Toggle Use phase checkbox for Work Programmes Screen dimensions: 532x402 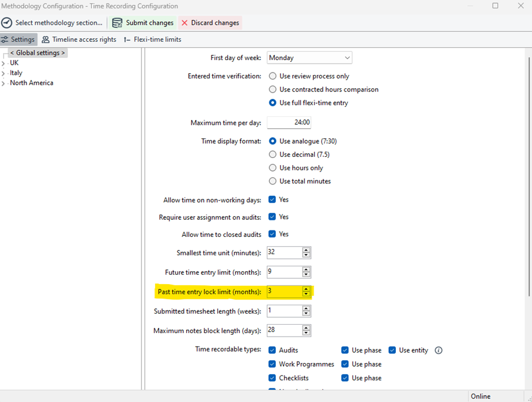point(345,364)
